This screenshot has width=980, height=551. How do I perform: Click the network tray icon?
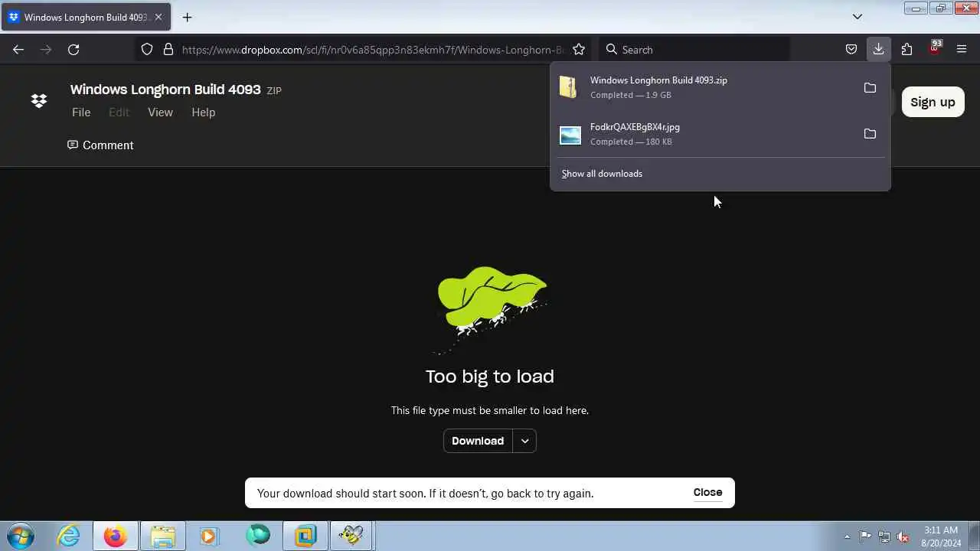coord(884,536)
